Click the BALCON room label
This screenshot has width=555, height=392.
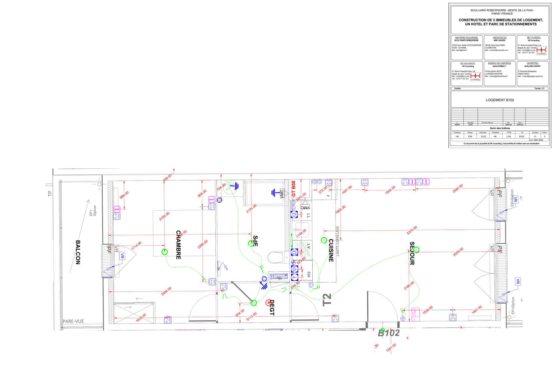click(x=78, y=252)
